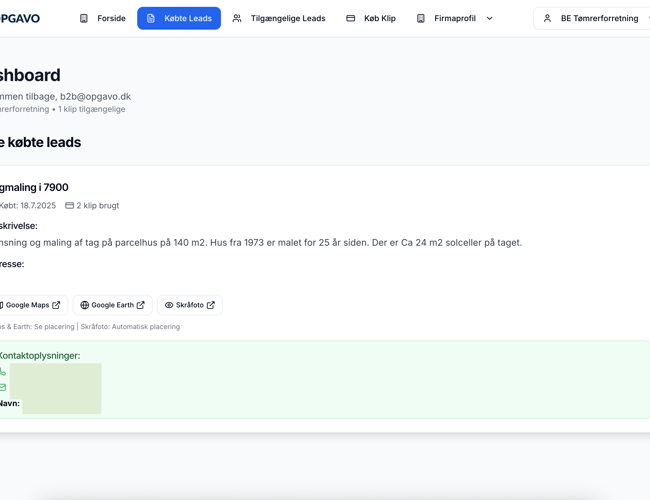The height and width of the screenshot is (500, 650).
Task: Click the Forside page icon
Action: pos(84,18)
